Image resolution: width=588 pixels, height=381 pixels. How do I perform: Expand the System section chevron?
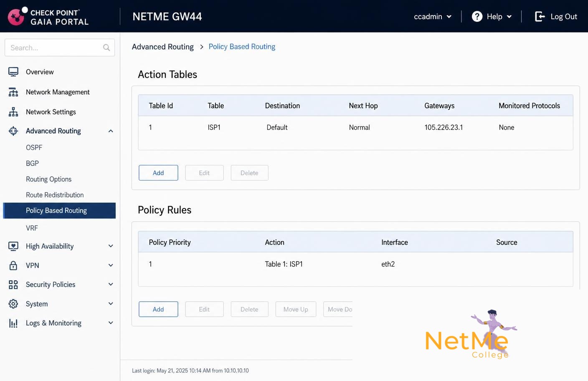click(x=111, y=304)
